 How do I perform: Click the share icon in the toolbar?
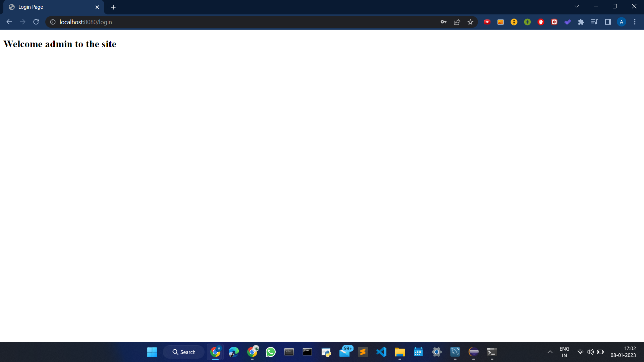tap(457, 22)
